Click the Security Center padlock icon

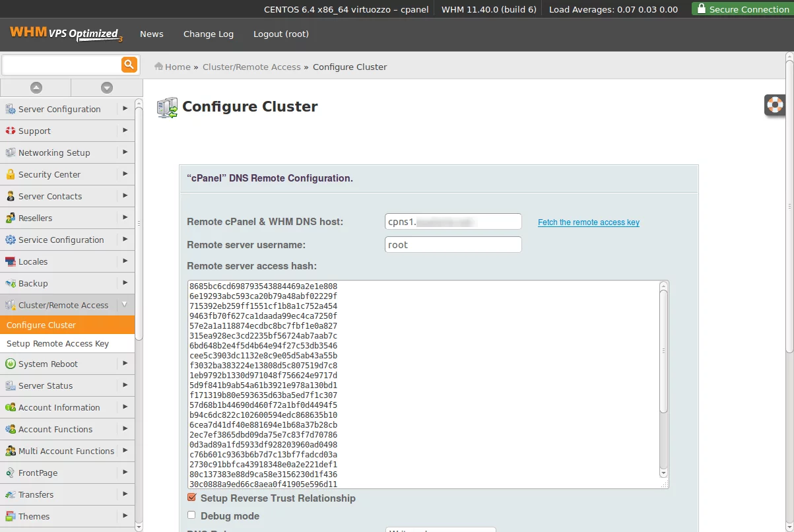(x=10, y=174)
